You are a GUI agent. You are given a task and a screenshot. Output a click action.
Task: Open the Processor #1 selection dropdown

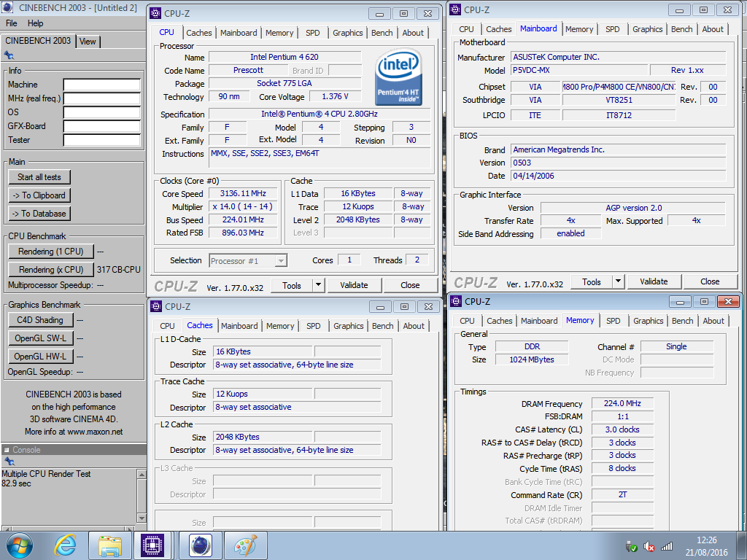(x=281, y=261)
